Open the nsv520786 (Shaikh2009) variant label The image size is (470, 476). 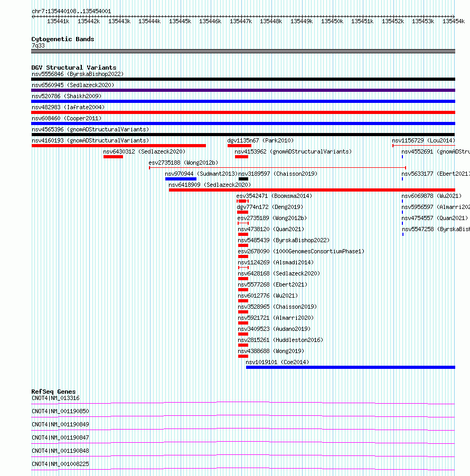(67, 96)
